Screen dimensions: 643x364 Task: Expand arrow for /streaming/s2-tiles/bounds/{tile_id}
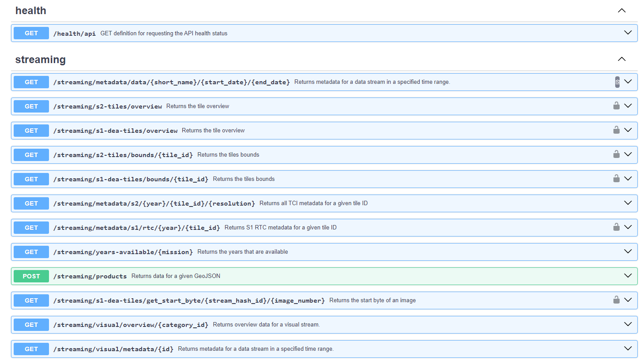pyautogui.click(x=628, y=154)
